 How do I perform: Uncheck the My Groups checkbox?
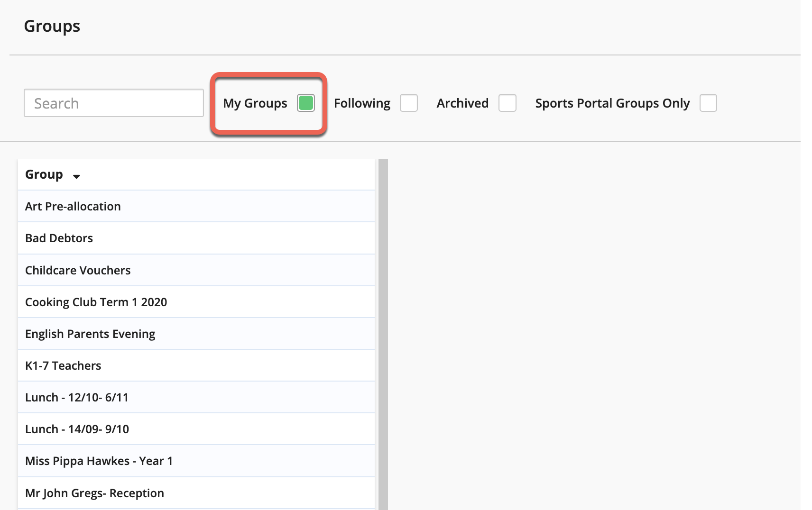(306, 103)
